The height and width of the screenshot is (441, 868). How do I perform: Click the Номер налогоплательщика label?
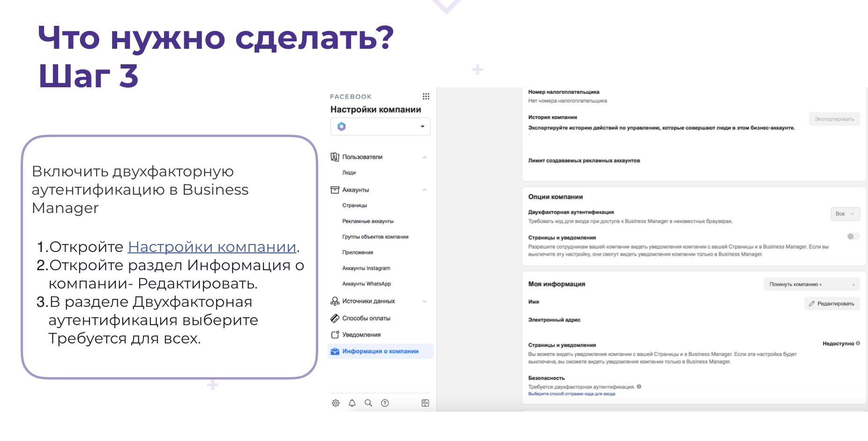pos(563,92)
